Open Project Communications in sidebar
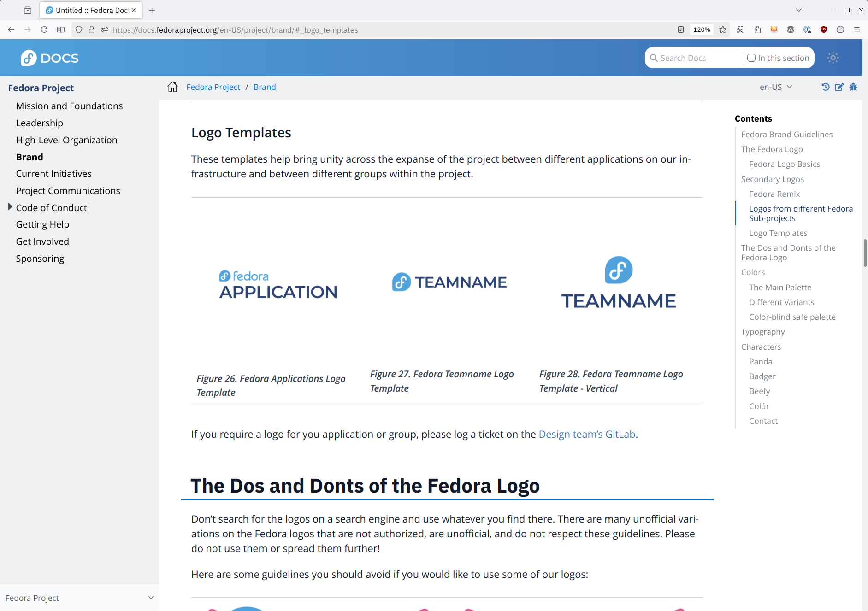 68,191
